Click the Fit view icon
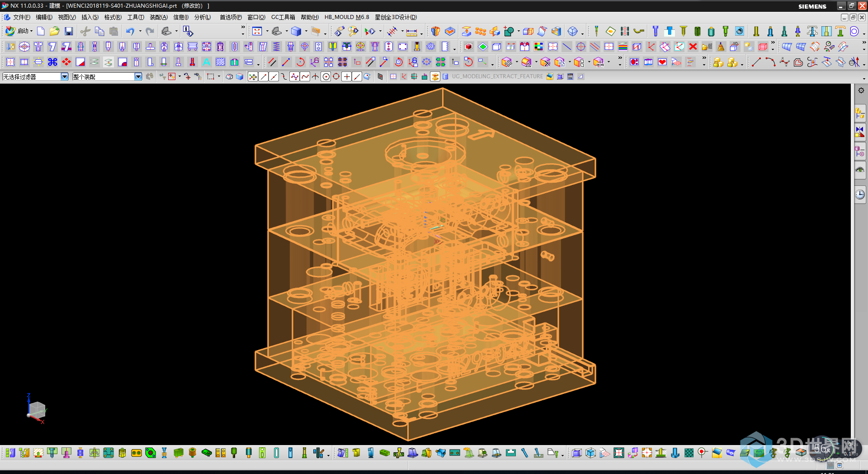 (x=257, y=31)
